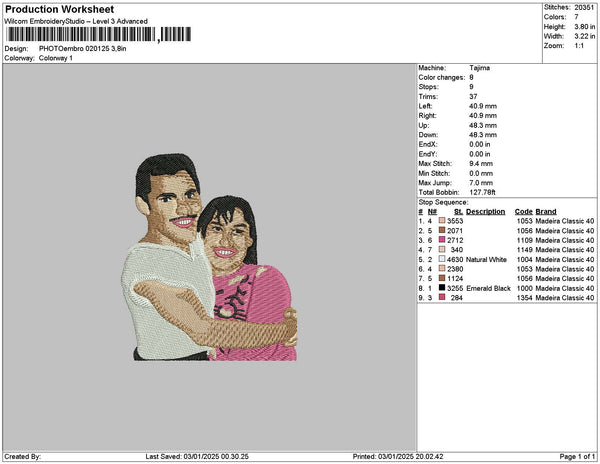
Task: Select the Height value 3.80 in
Action: [584, 27]
